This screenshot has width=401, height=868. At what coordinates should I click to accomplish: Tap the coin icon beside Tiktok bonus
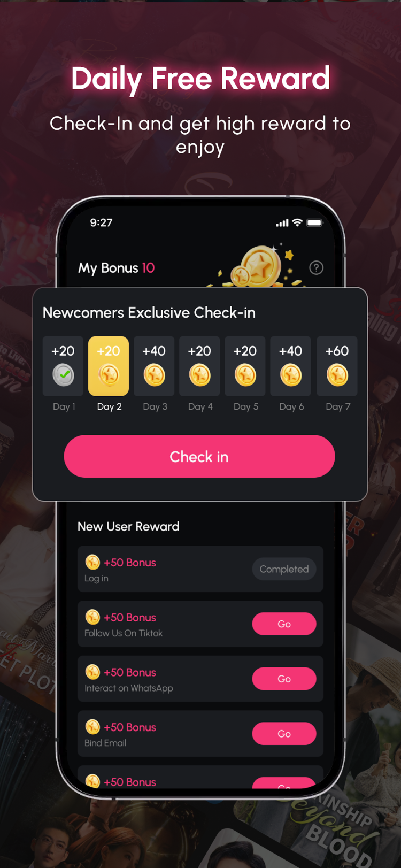[92, 617]
